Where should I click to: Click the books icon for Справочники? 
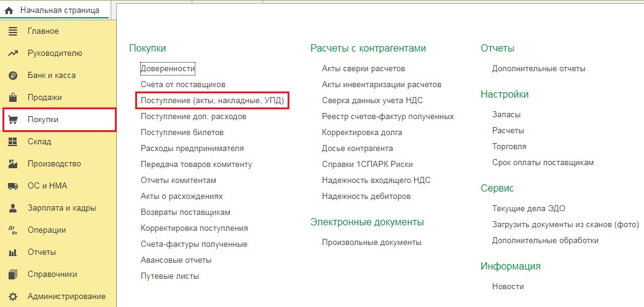13,274
